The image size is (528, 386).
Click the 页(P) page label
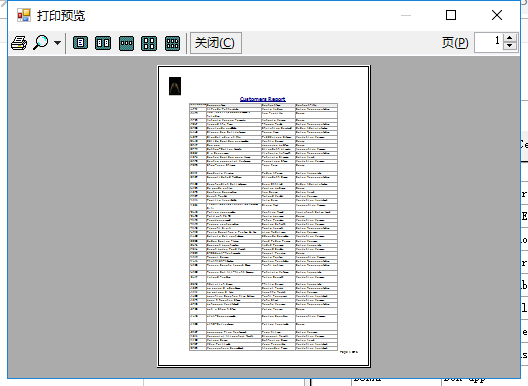pyautogui.click(x=455, y=43)
